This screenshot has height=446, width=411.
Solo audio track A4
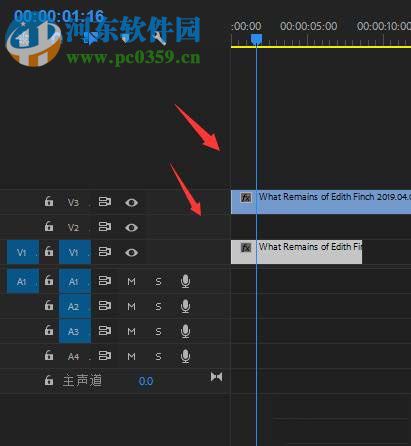[158, 357]
